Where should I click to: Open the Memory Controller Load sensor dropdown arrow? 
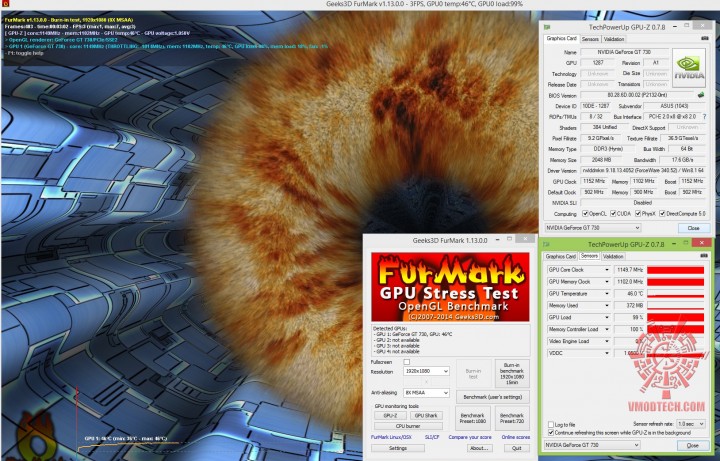[x=607, y=330]
